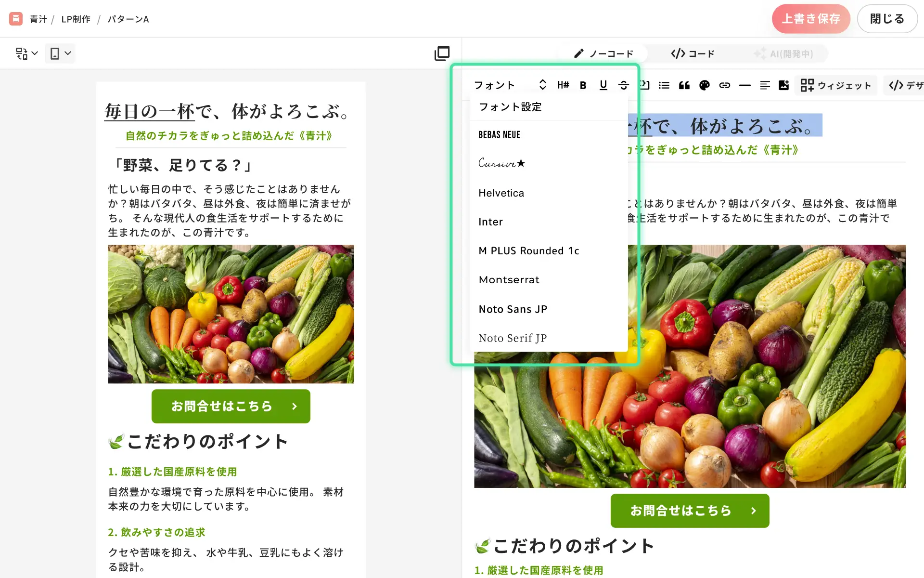The image size is (924, 578).
Task: Open the layout view dropdown
Action: [x=26, y=53]
